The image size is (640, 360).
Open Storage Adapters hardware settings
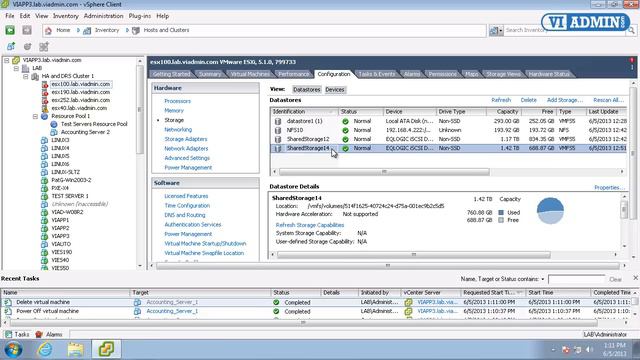pos(186,139)
